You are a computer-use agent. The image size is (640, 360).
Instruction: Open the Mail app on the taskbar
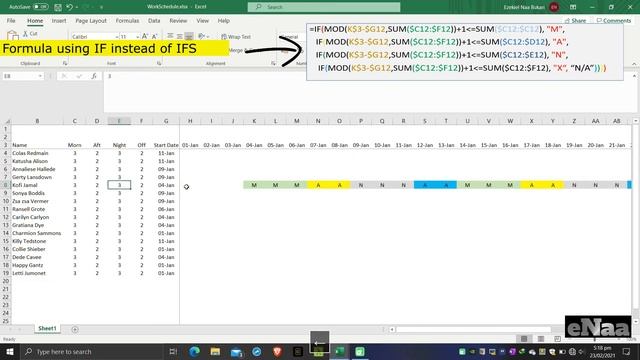click(x=236, y=351)
